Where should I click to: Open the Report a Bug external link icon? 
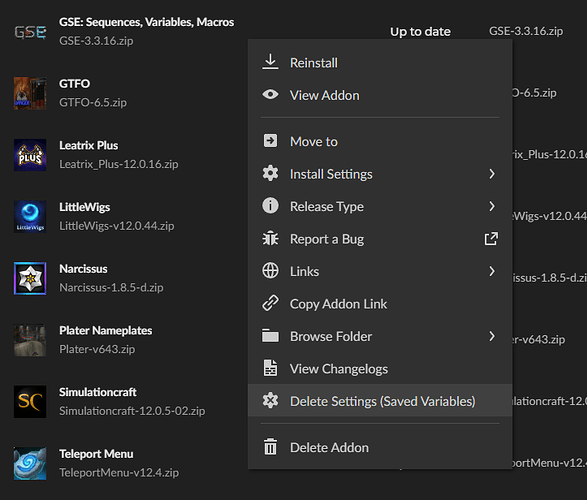[x=491, y=239]
